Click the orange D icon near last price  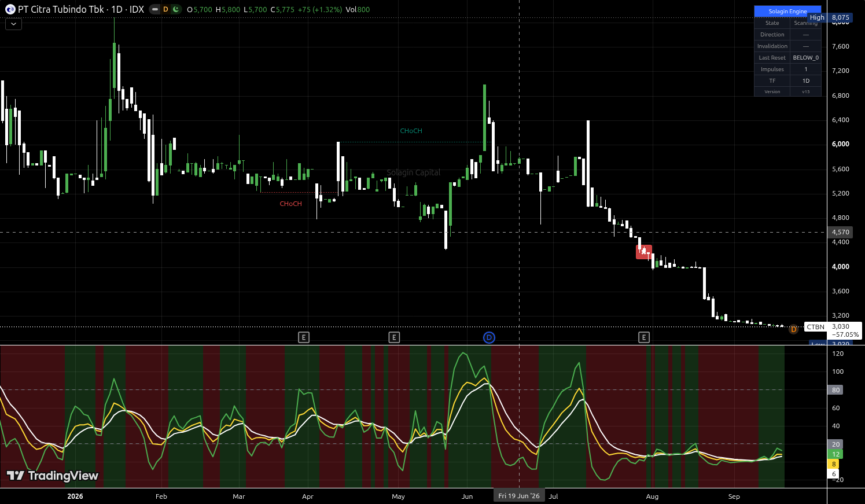793,329
